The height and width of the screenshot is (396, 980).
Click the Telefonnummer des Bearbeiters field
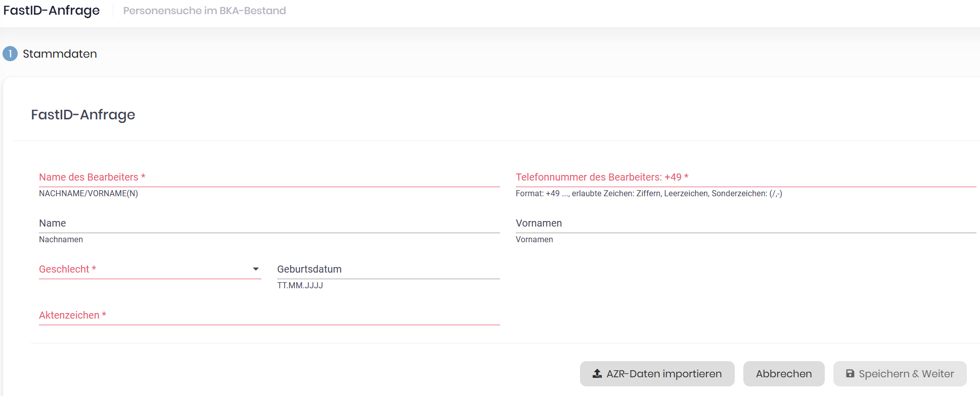click(745, 178)
